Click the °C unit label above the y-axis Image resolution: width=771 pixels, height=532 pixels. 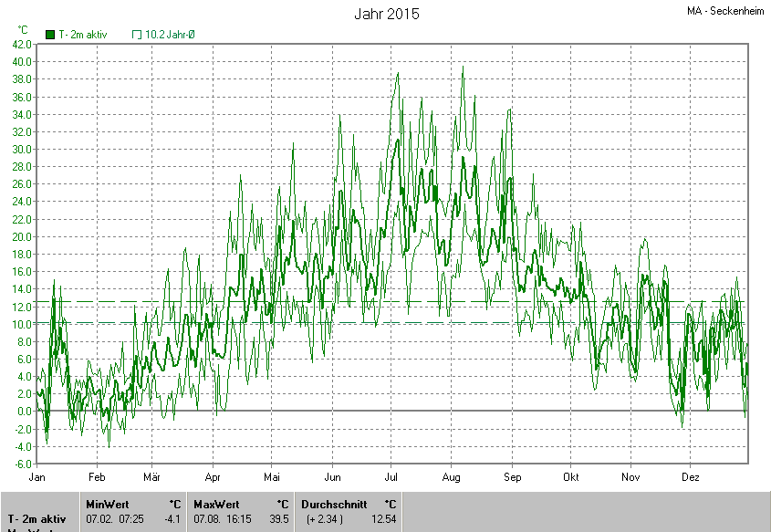[x=23, y=30]
